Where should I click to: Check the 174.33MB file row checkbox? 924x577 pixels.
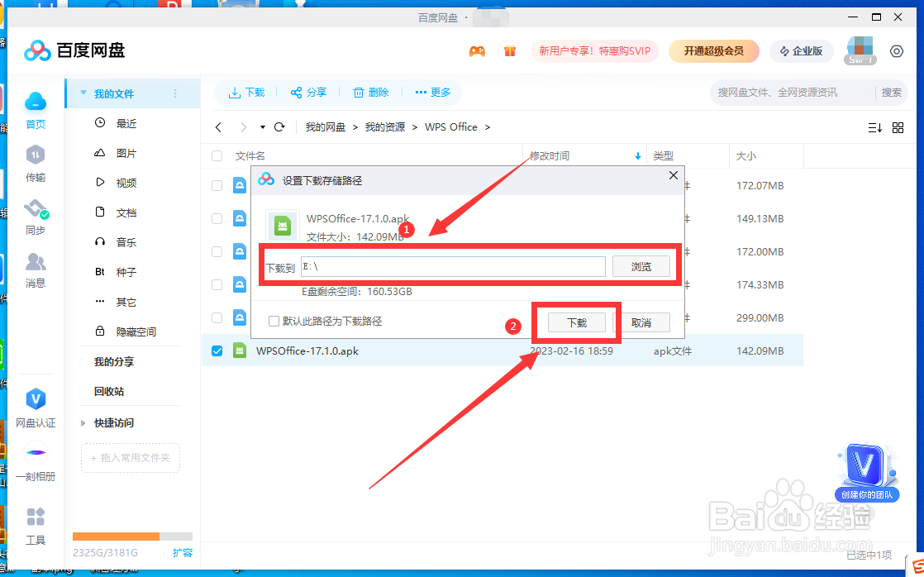click(x=217, y=284)
